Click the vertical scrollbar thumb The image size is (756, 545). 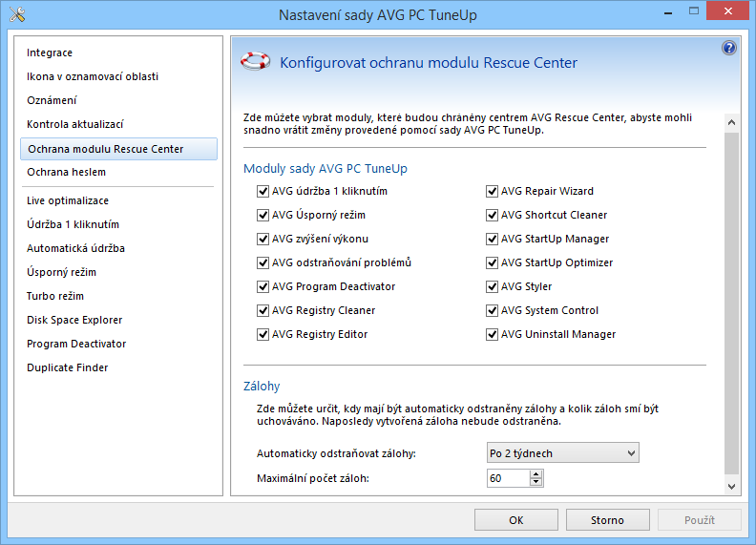pos(731,303)
